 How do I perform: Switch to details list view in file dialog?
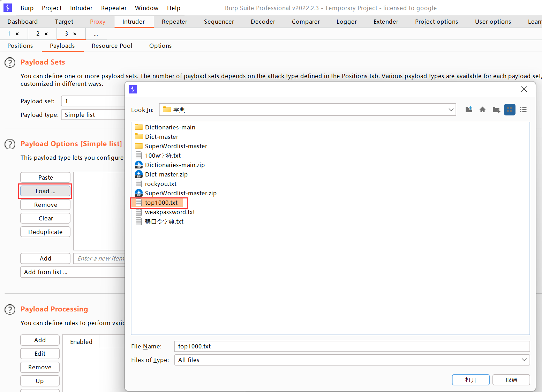[x=523, y=110]
